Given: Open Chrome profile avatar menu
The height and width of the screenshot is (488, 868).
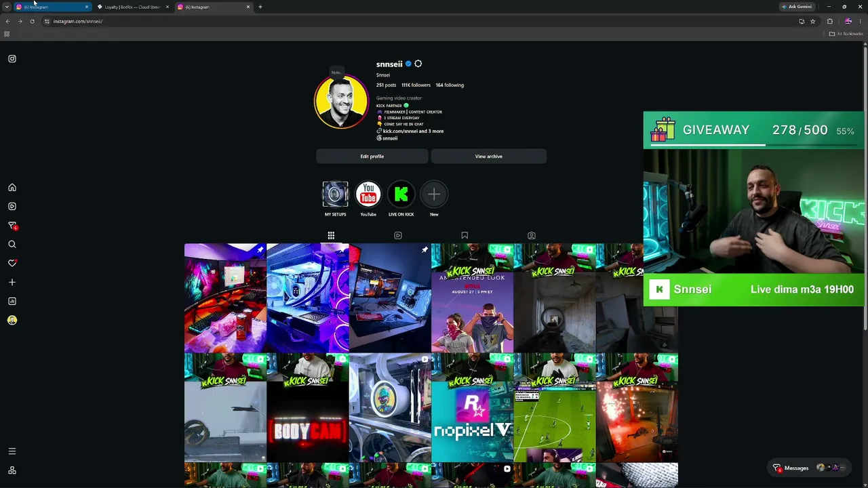Looking at the screenshot, I should [848, 21].
